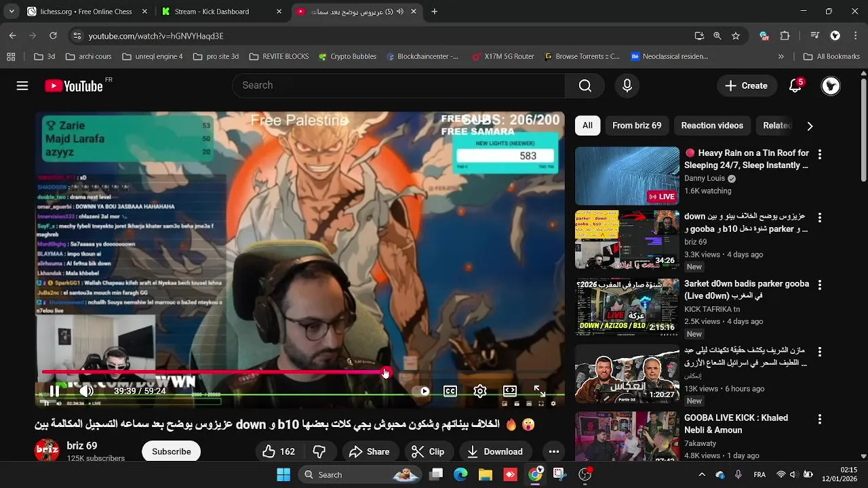Open the Create button
This screenshot has height=488, width=868.
pos(747,85)
